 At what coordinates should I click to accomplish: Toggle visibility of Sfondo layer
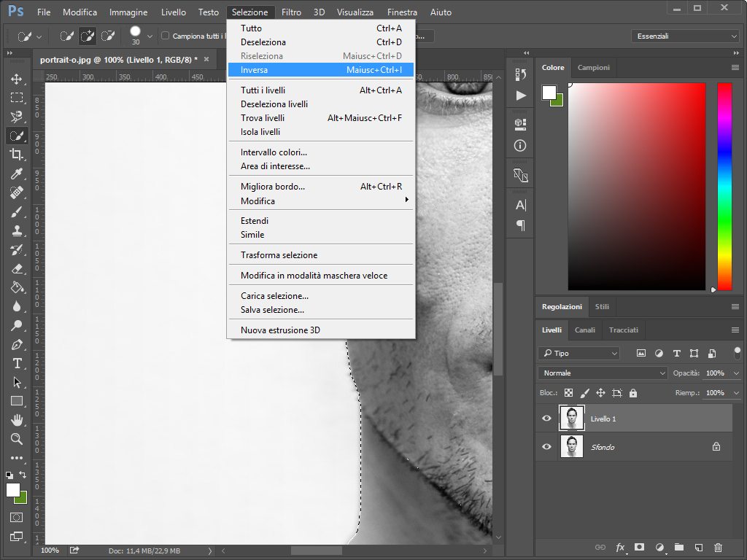(x=547, y=447)
